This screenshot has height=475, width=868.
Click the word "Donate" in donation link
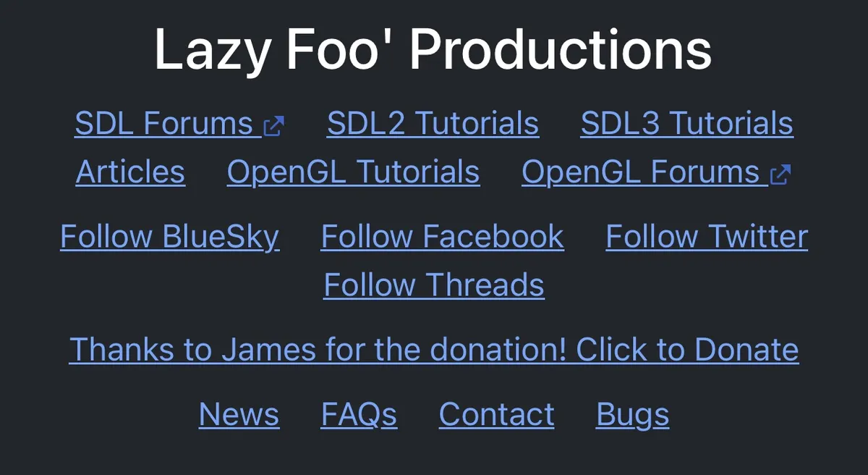click(x=746, y=350)
